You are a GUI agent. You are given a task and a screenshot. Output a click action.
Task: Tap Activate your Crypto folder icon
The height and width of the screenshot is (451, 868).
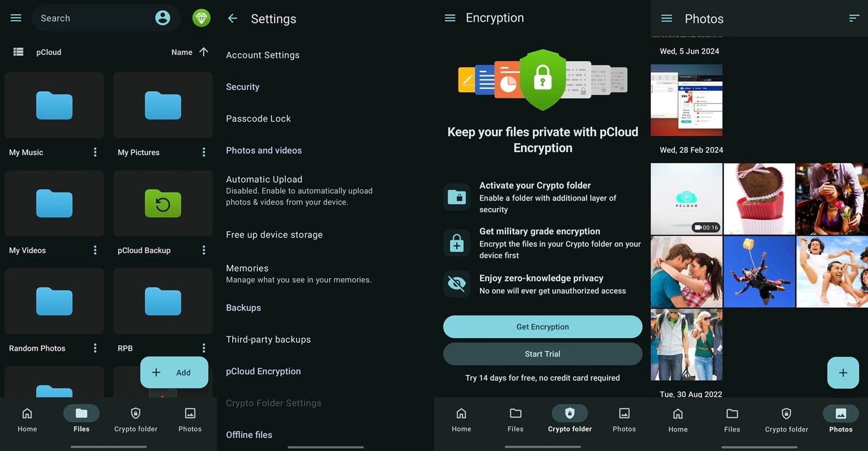[457, 196]
